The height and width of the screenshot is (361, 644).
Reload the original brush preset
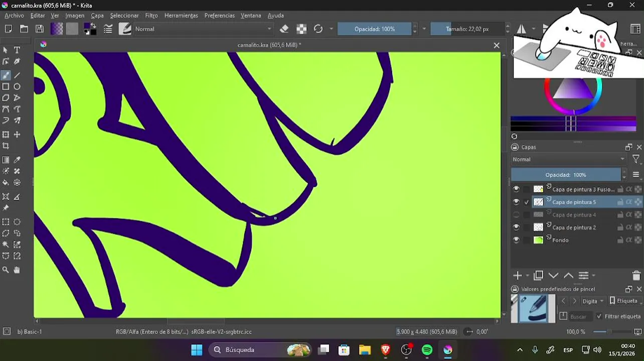pyautogui.click(x=318, y=29)
